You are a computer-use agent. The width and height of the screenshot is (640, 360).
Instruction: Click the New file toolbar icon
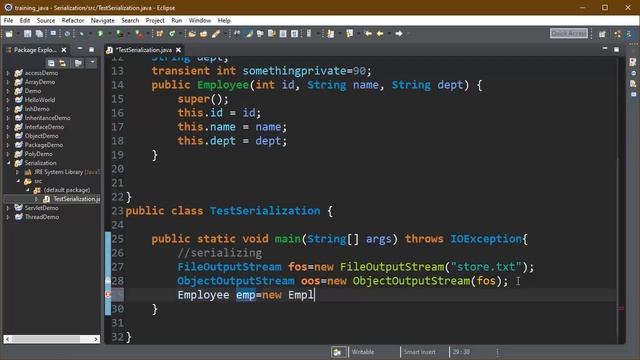click(x=9, y=33)
